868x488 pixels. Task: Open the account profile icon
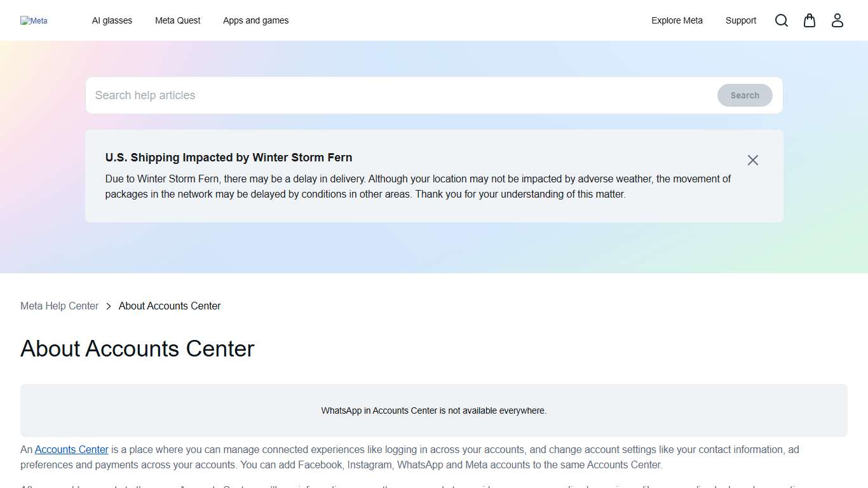pyautogui.click(x=837, y=20)
